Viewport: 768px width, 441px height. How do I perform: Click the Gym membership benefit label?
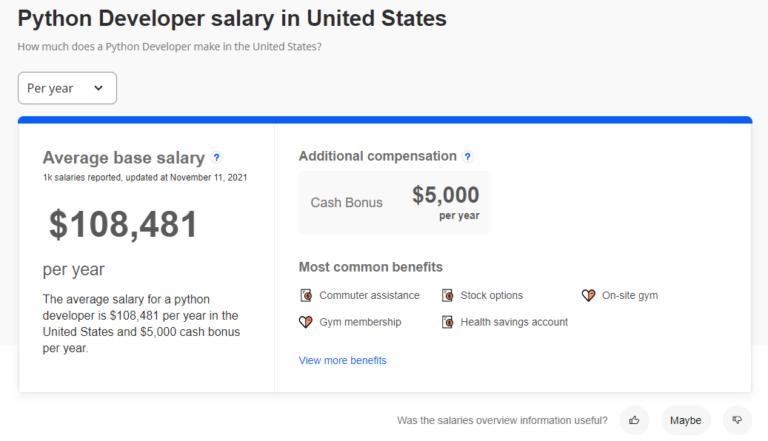(x=360, y=322)
